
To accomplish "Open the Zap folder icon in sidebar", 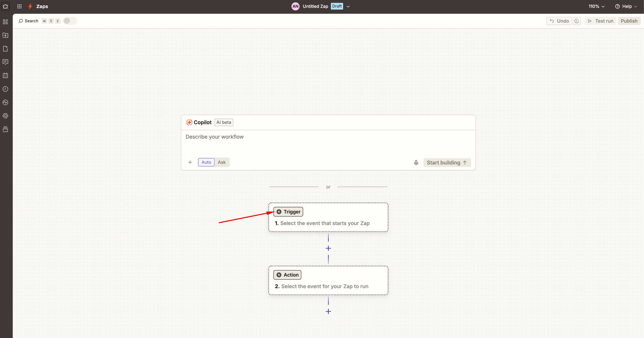I will tap(5, 35).
